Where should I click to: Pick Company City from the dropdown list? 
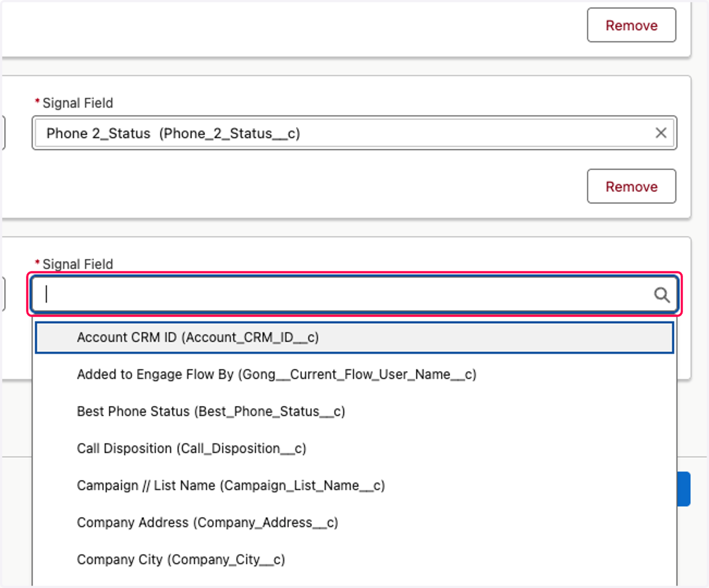pos(354,560)
